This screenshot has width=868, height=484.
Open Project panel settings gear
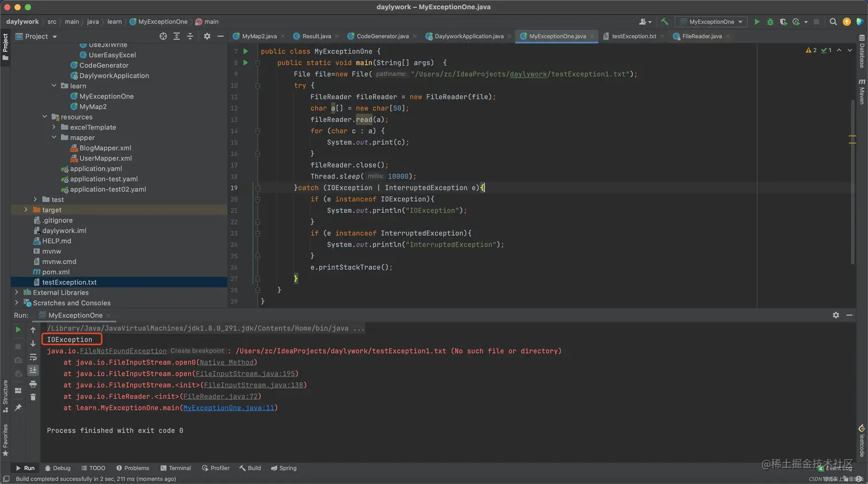tap(207, 36)
